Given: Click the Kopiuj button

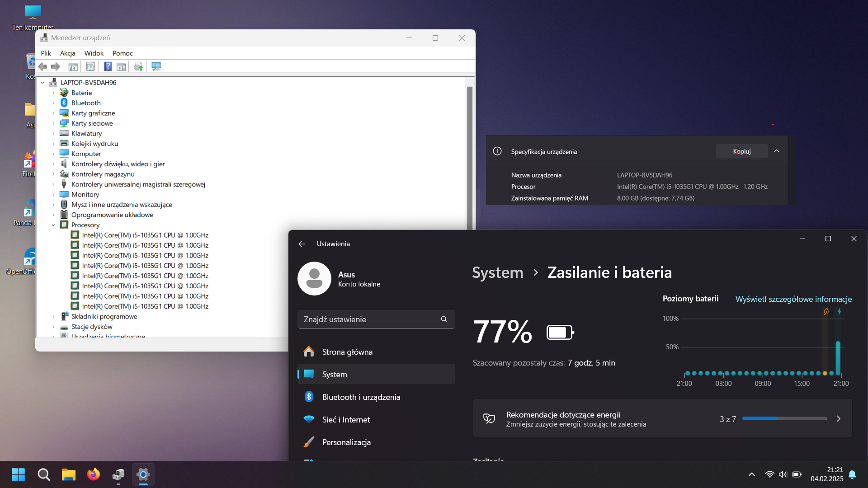Looking at the screenshot, I should 741,151.
